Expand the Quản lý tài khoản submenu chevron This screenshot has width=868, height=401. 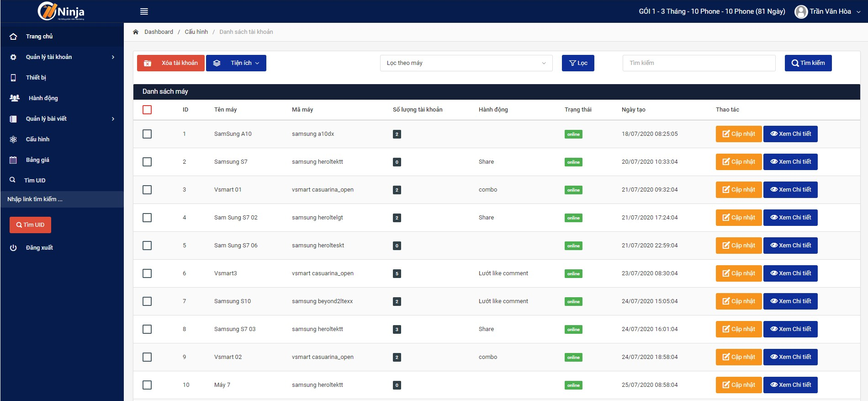coord(113,57)
